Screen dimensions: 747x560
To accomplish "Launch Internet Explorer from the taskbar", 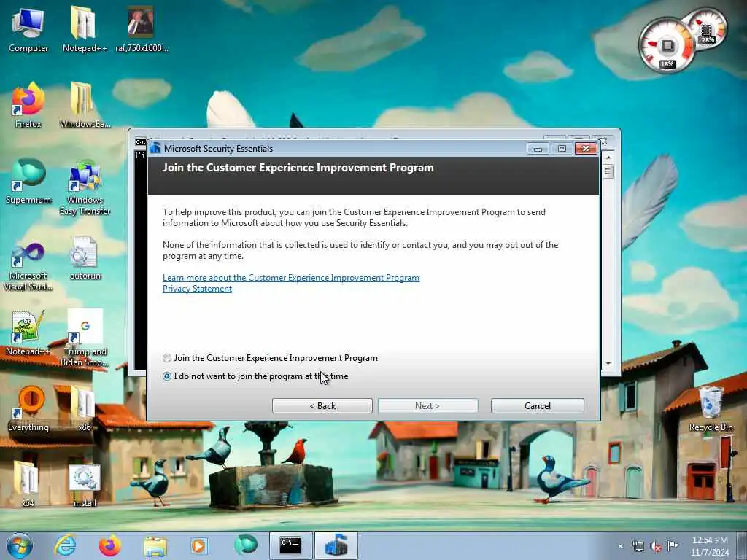I will [x=65, y=545].
